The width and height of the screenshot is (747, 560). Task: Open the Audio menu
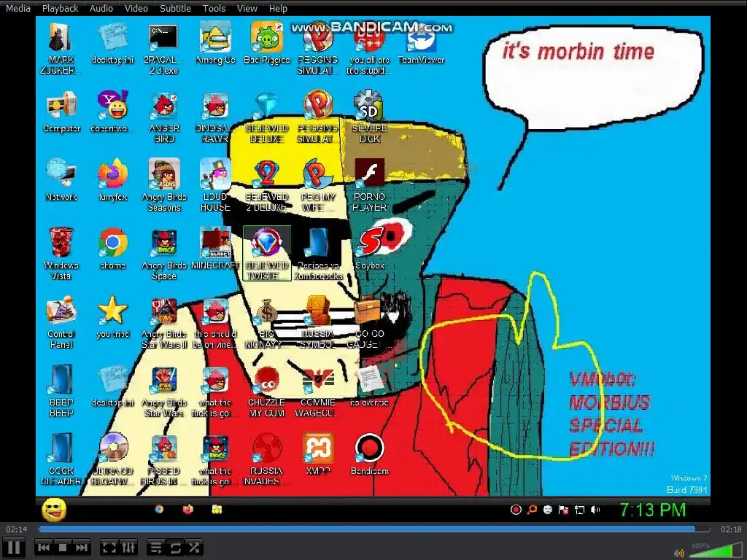pos(101,8)
